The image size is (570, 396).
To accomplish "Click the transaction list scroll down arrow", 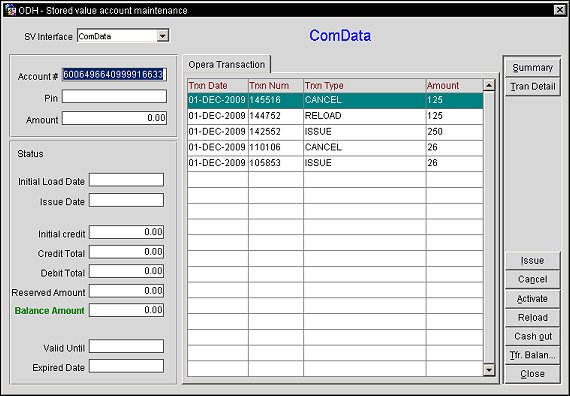I will [489, 370].
